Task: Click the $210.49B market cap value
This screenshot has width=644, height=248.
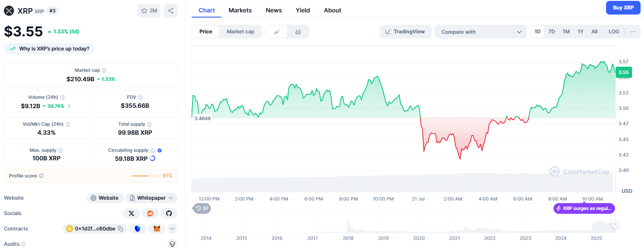Action: [x=80, y=79]
